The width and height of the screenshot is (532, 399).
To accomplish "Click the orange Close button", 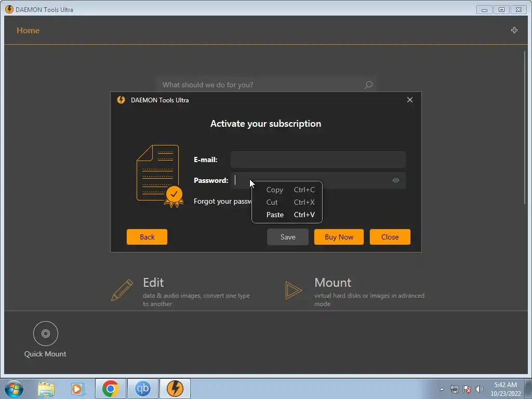I will [390, 237].
